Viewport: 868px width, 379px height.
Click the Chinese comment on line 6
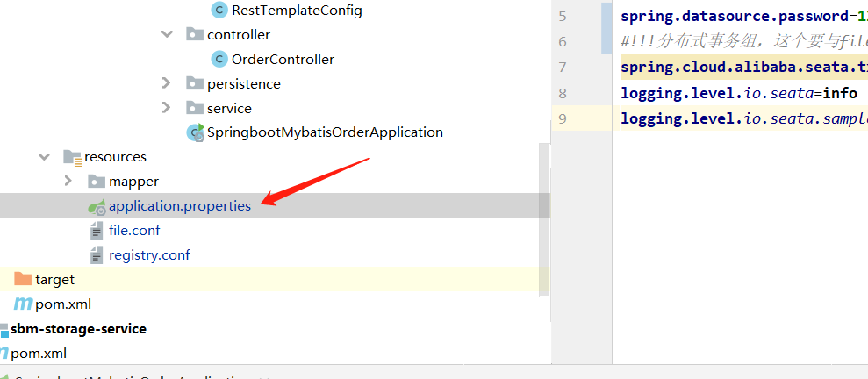(744, 41)
